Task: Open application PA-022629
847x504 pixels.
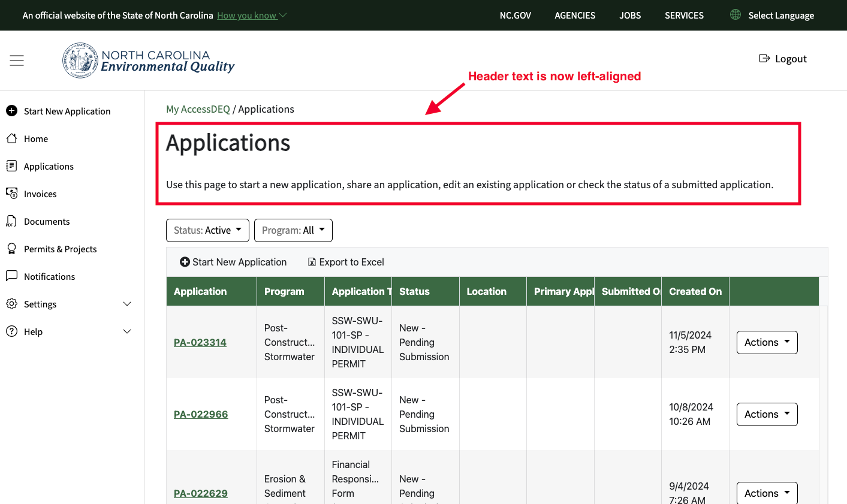Action: [201, 493]
